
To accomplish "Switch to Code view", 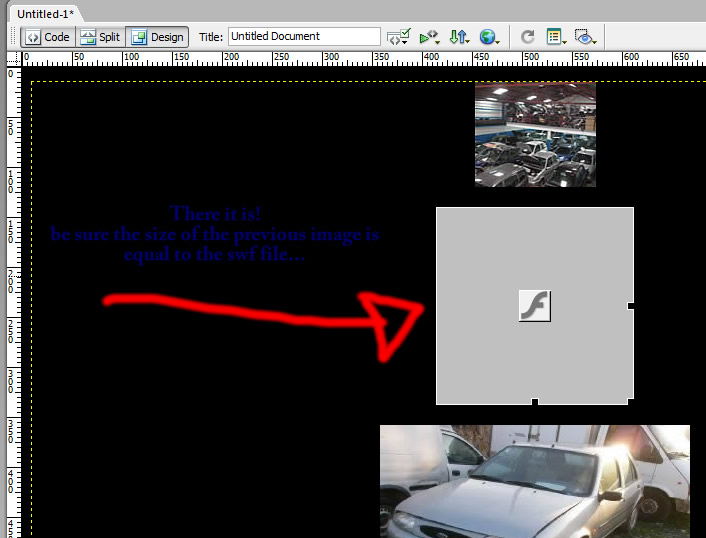I will click(47, 37).
